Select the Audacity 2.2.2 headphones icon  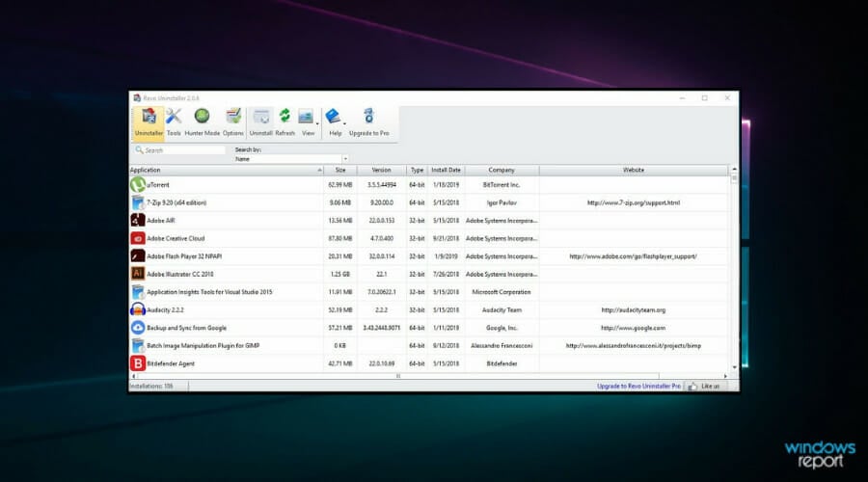coord(138,309)
